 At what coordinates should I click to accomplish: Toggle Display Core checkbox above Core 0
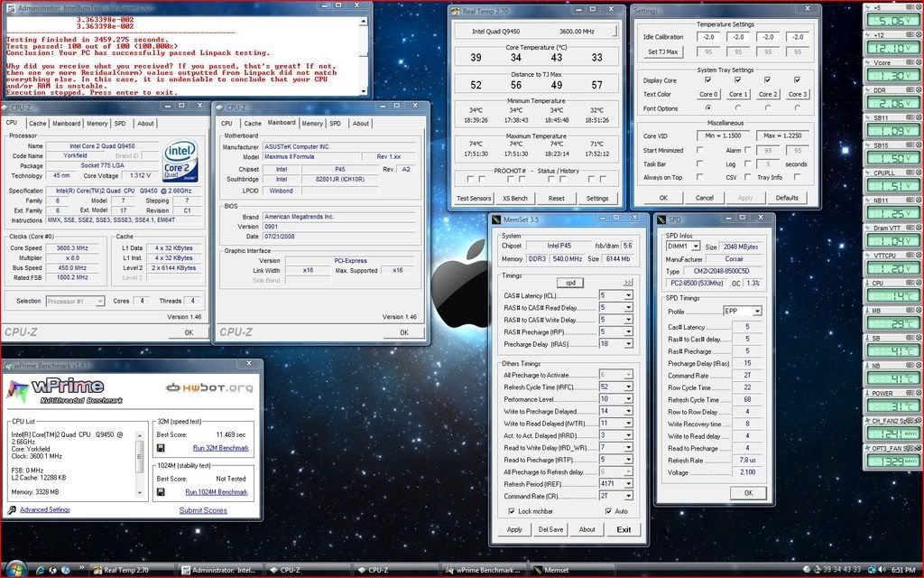point(707,79)
